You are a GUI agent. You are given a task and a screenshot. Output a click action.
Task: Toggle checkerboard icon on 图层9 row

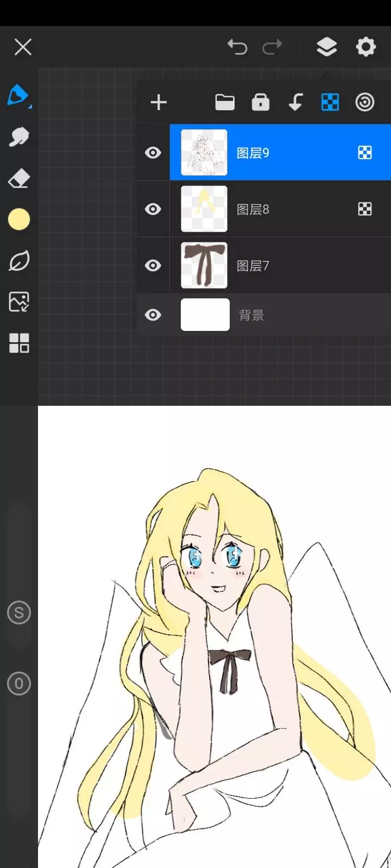[365, 153]
